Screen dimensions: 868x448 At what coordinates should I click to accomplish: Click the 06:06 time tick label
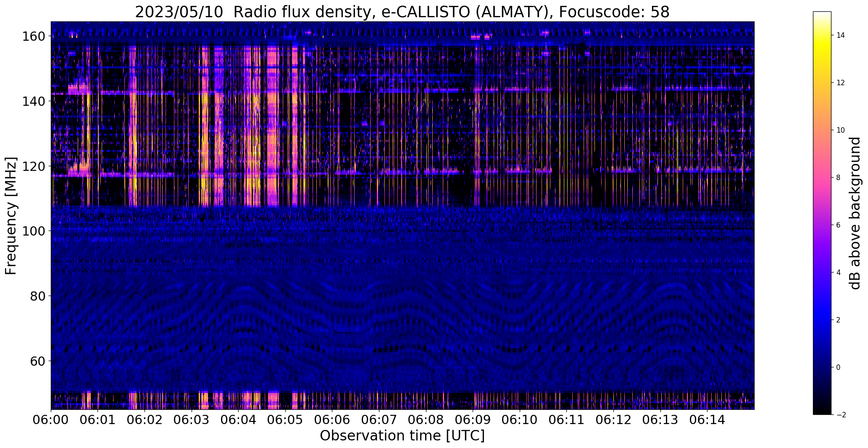point(332,420)
